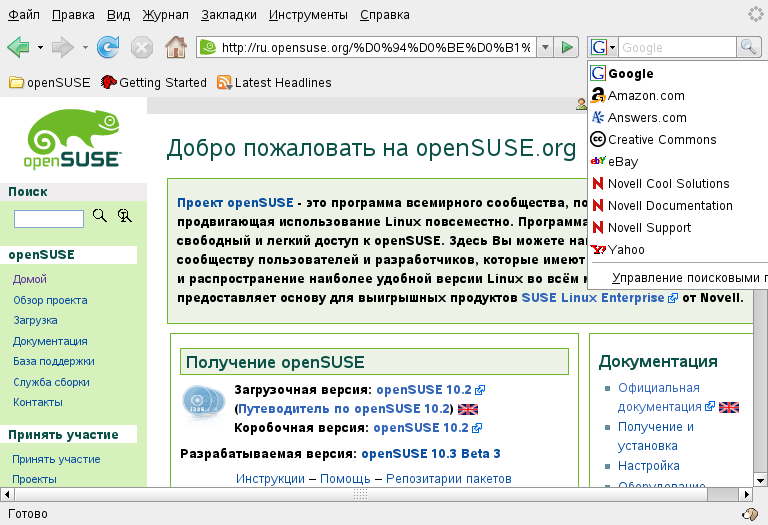Click the search magnifier button in toolbar

(x=748, y=47)
